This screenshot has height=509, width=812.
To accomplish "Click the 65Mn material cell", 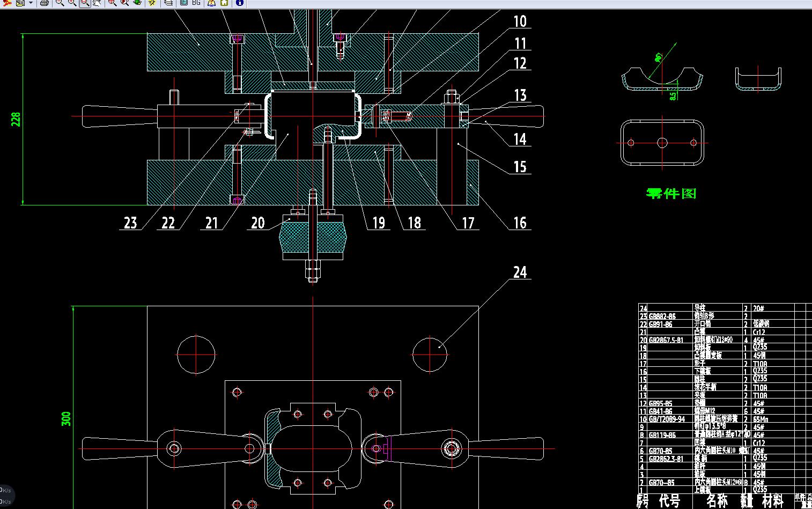I will click(761, 419).
